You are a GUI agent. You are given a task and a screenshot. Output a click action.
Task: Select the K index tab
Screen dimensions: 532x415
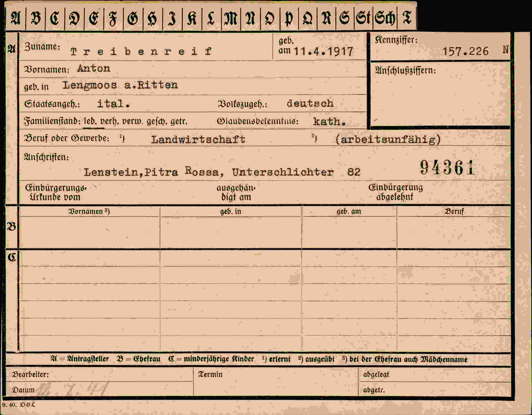192,19
